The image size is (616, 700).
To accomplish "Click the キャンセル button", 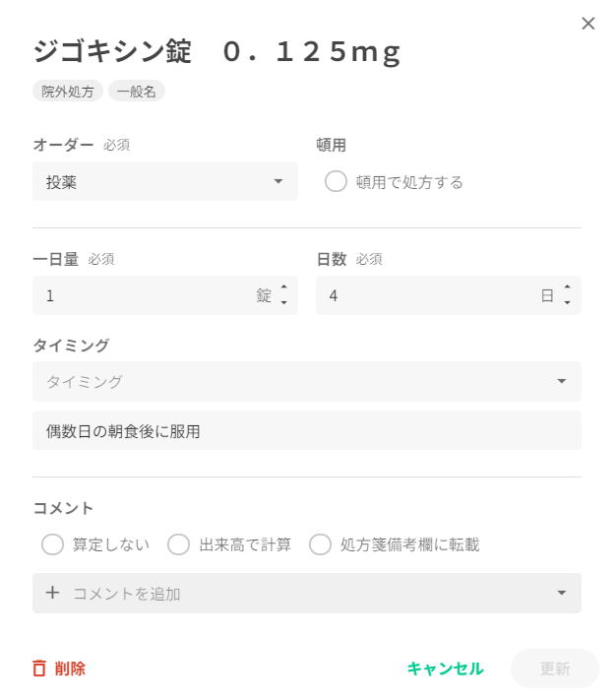I will [445, 668].
